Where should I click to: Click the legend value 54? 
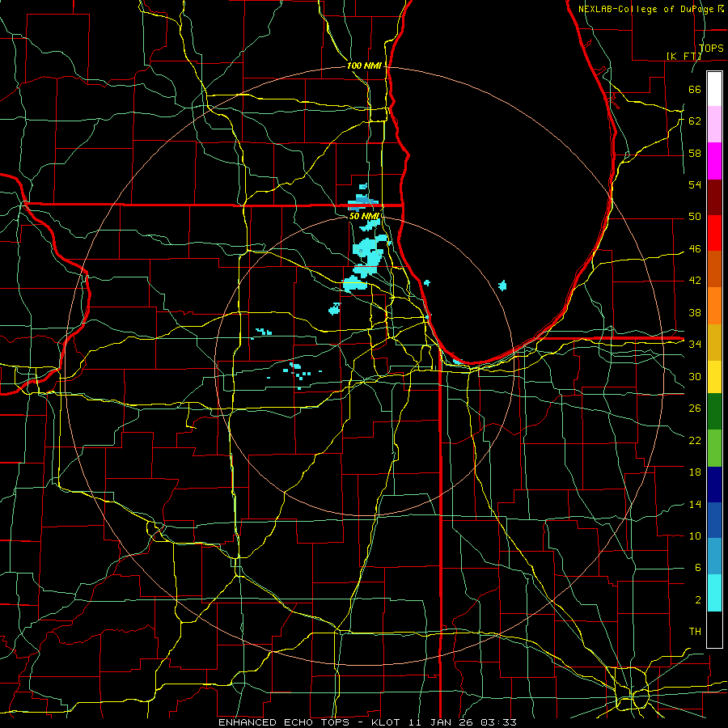[695, 184]
